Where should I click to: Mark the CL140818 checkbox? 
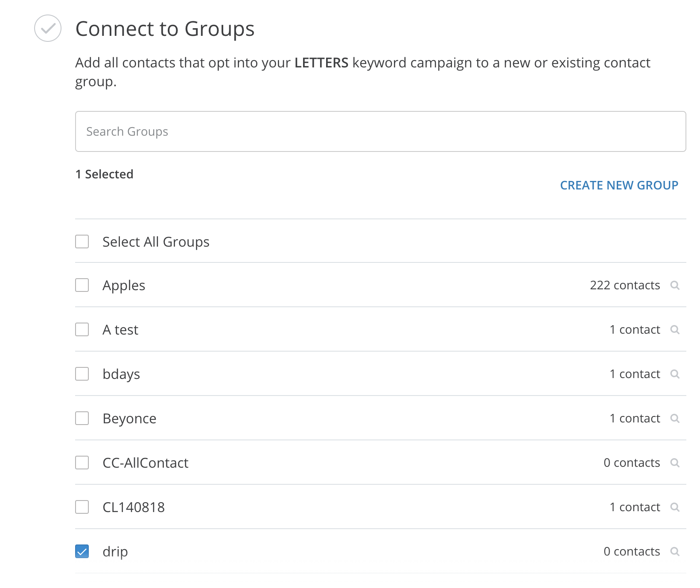(82, 507)
